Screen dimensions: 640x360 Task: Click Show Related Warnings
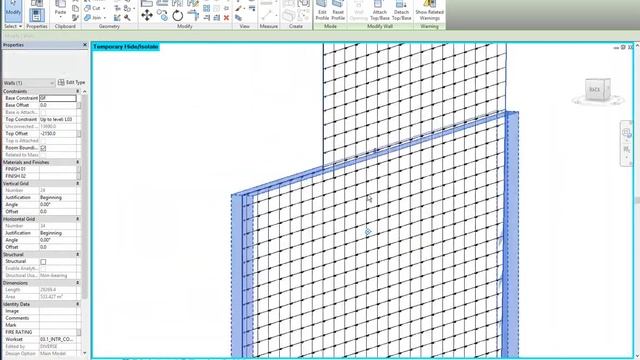point(429,11)
